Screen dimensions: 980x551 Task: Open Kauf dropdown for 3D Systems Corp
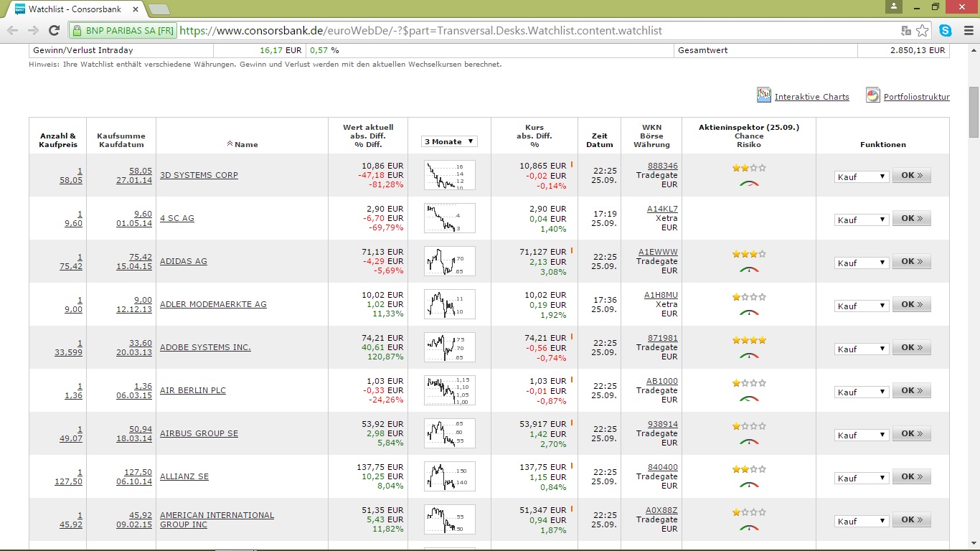tap(862, 176)
